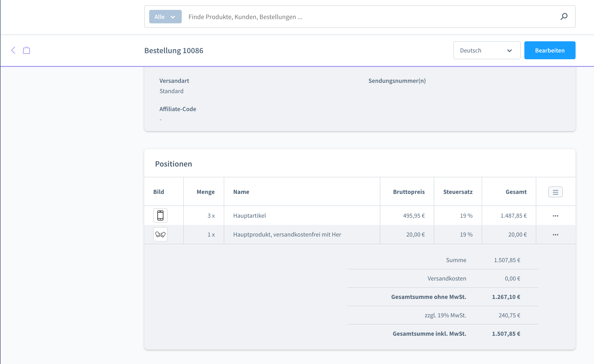594x364 pixels.
Task: Click the chevron in the Deutsch selector
Action: (509, 50)
